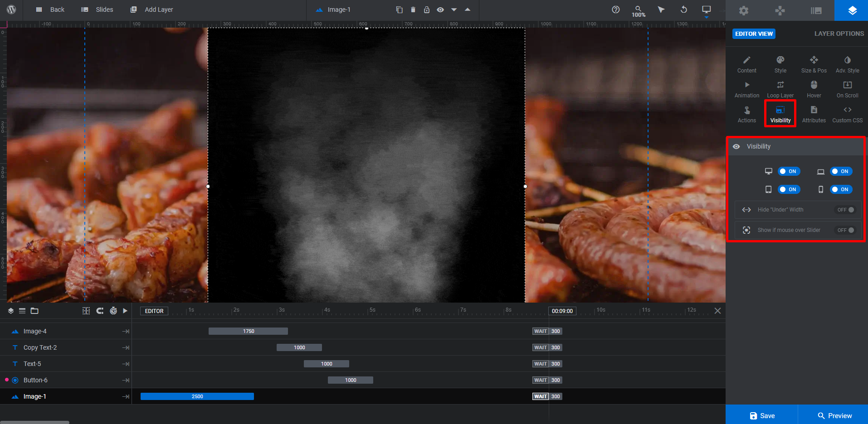Viewport: 868px width, 424px height.
Task: Play the timeline animation
Action: click(125, 311)
